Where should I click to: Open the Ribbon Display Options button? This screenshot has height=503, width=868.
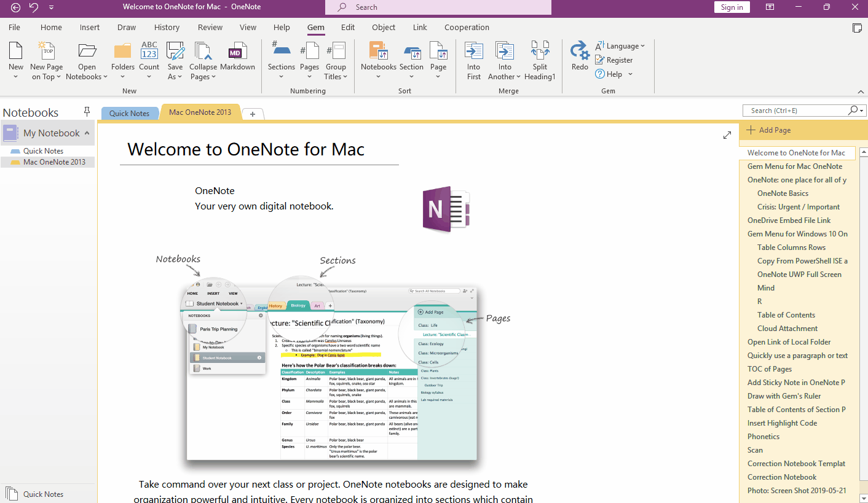point(770,7)
